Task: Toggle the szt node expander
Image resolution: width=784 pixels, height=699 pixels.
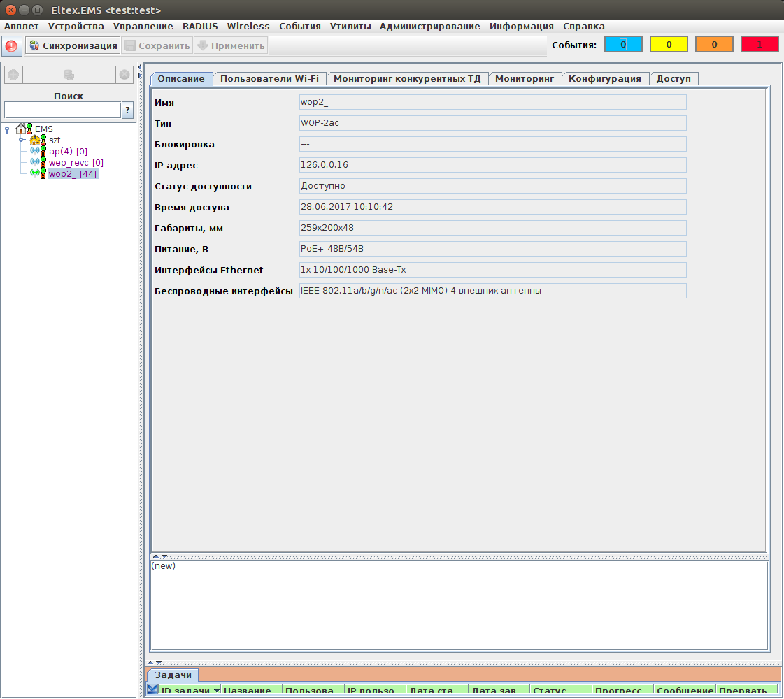Action: (x=22, y=140)
